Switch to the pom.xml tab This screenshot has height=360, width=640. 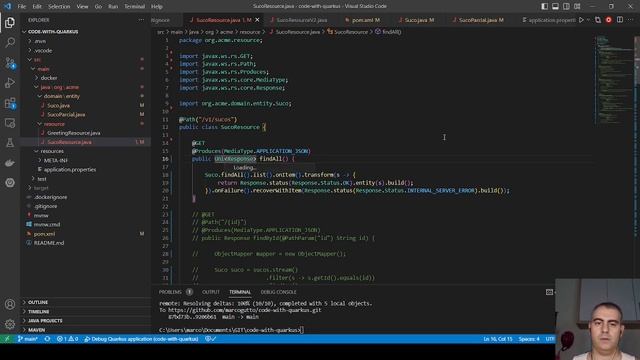click(362, 20)
